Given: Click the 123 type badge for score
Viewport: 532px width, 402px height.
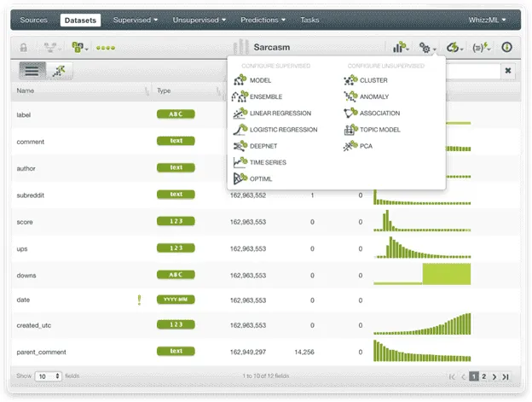Looking at the screenshot, I should pyautogui.click(x=176, y=221).
